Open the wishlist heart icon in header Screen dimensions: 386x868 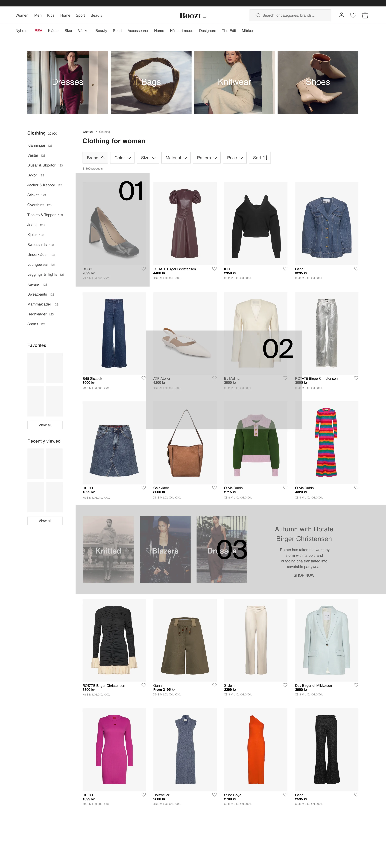coord(353,15)
